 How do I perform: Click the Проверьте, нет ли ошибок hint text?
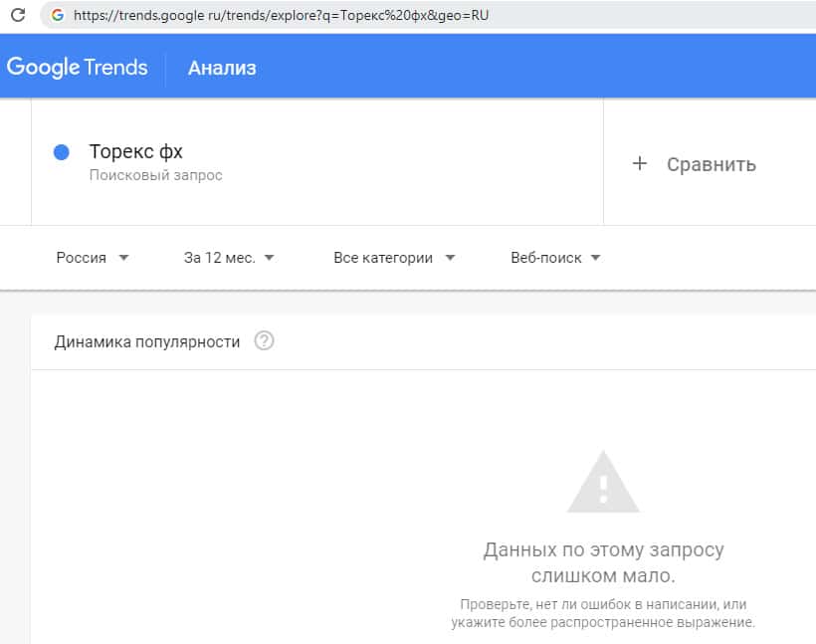click(603, 613)
